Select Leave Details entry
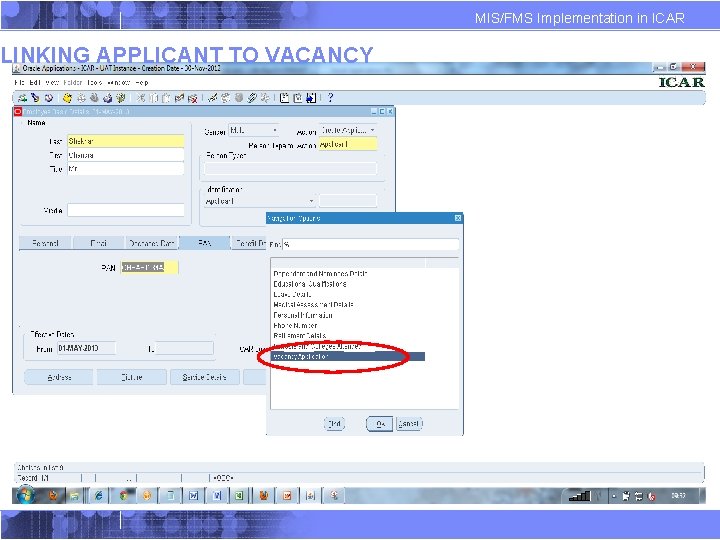Image resolution: width=720 pixels, height=540 pixels. click(292, 294)
